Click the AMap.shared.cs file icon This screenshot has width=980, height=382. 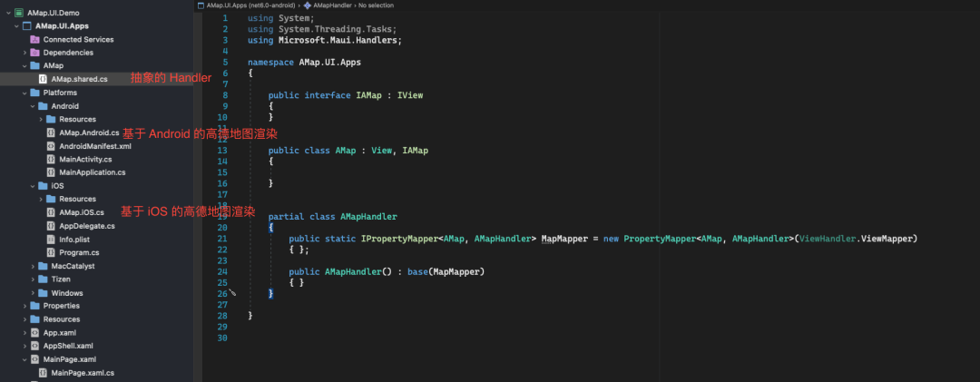(44, 79)
